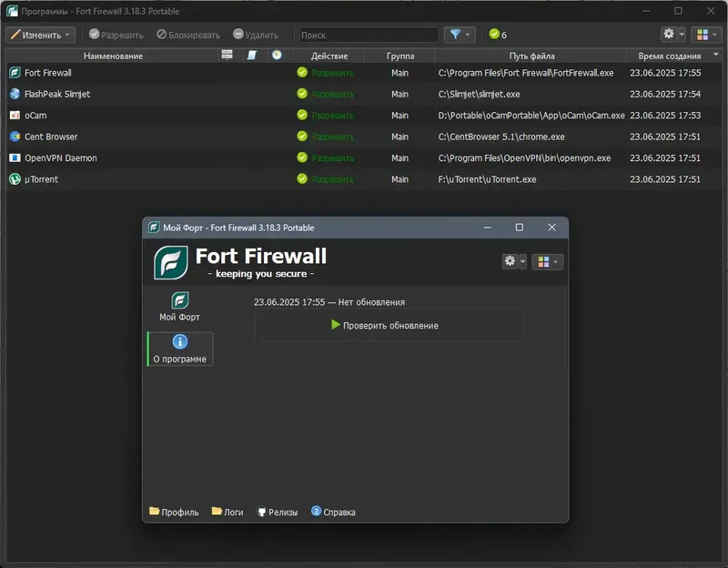
Task: Open colored grid menu in Programs window toolbar
Action: [x=707, y=35]
